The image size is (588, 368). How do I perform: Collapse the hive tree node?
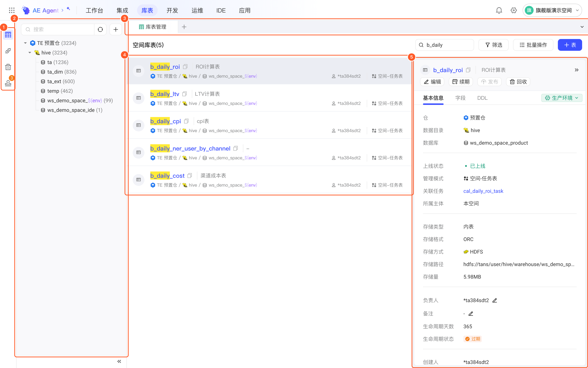pyautogui.click(x=30, y=53)
